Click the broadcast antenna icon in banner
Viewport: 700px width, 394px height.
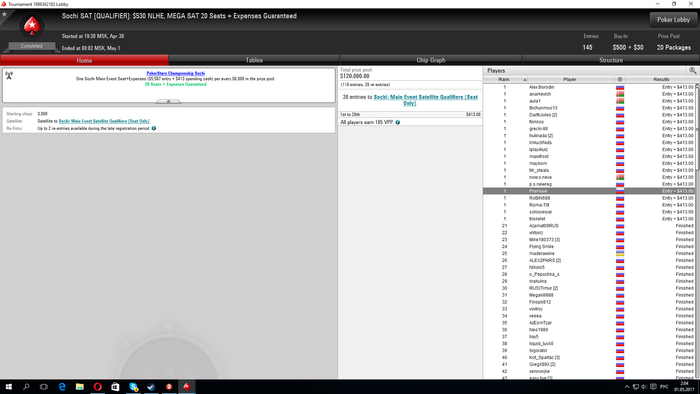coord(9,75)
